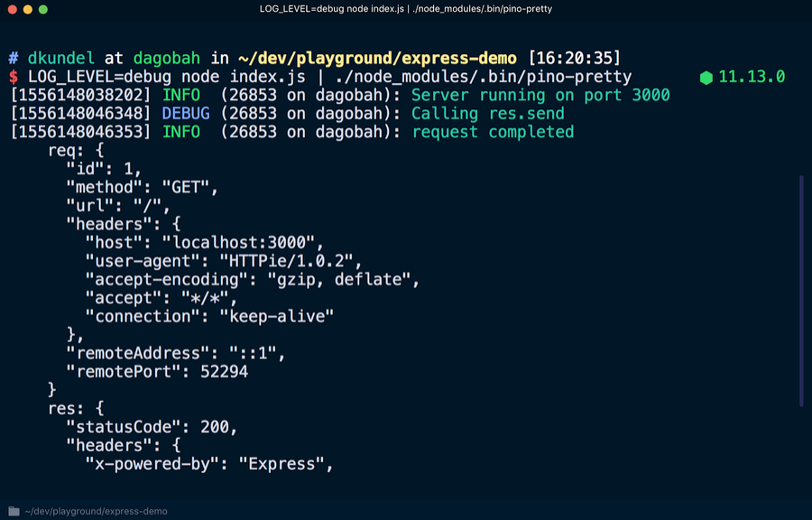The height and width of the screenshot is (520, 812).
Task: Click the Node version number 11.13.0
Action: [x=752, y=78]
